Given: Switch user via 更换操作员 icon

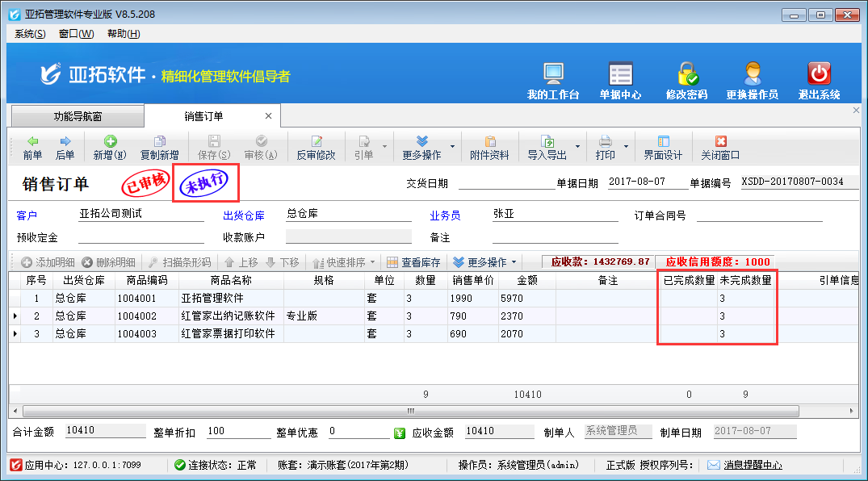Looking at the screenshot, I should click(x=752, y=81).
